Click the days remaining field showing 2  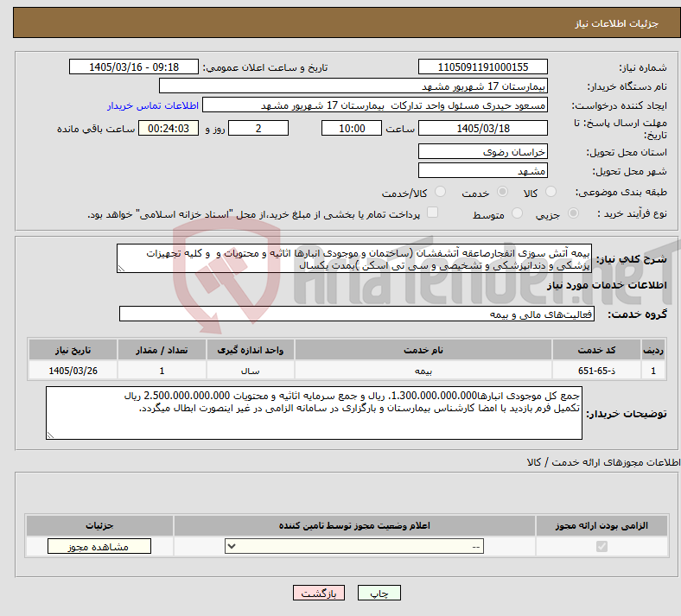click(x=258, y=128)
